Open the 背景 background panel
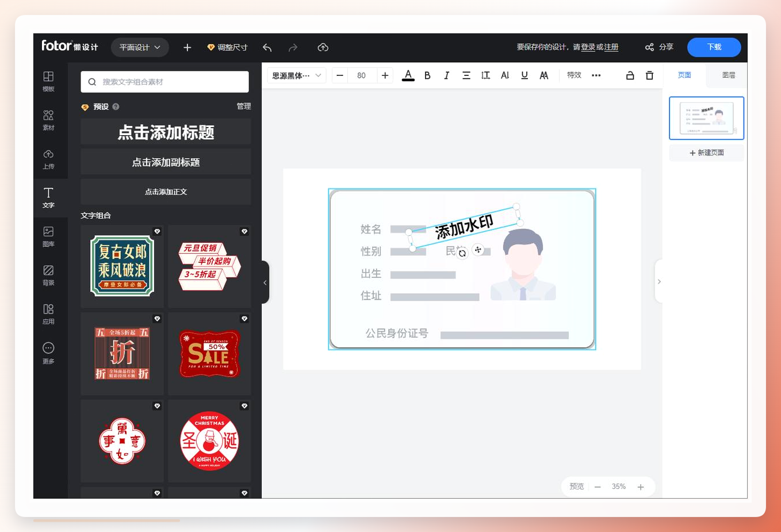This screenshot has width=781, height=532. (x=48, y=275)
